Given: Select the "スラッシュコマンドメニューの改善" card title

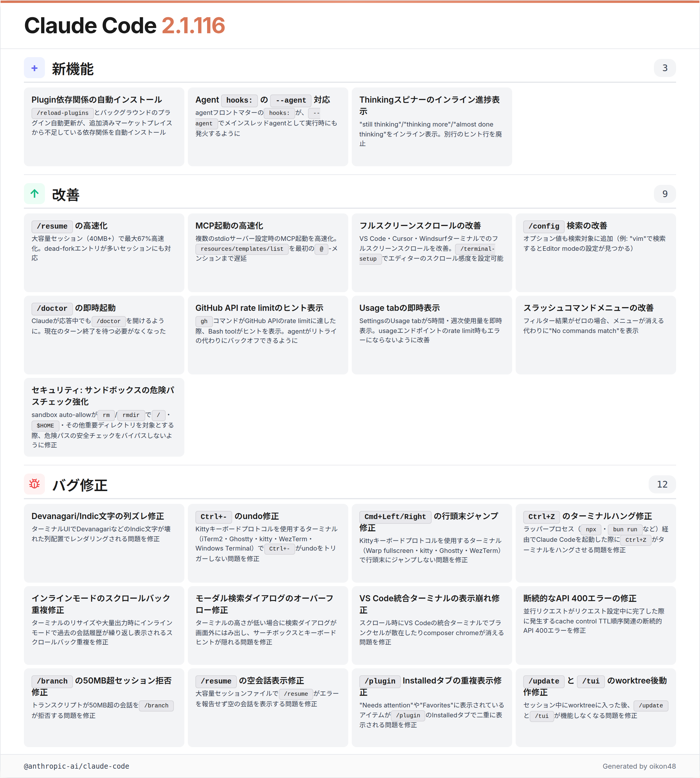Looking at the screenshot, I should 588,308.
